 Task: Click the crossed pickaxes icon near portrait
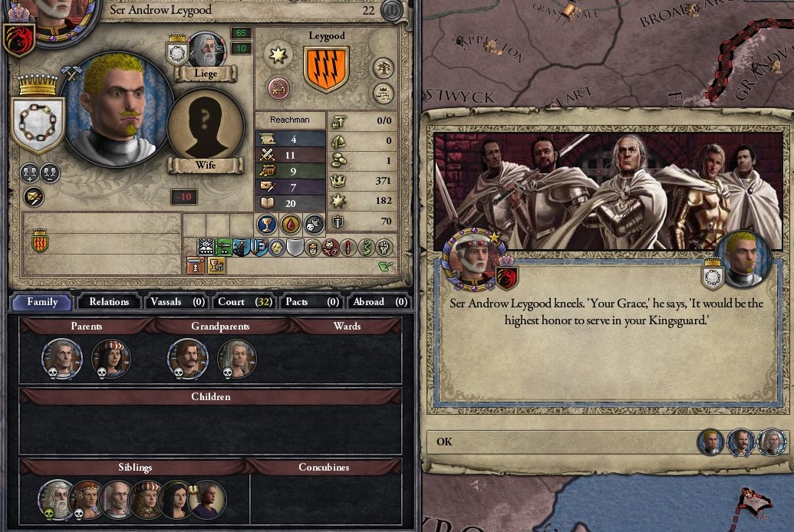(71, 73)
